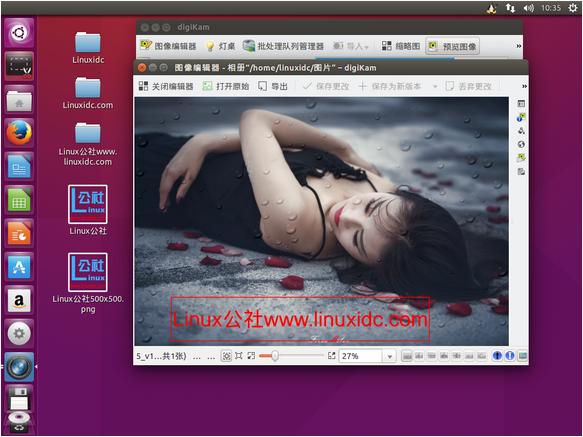Open the Metadata sidebar tab icon
This screenshot has width=583, height=437.
click(x=521, y=118)
